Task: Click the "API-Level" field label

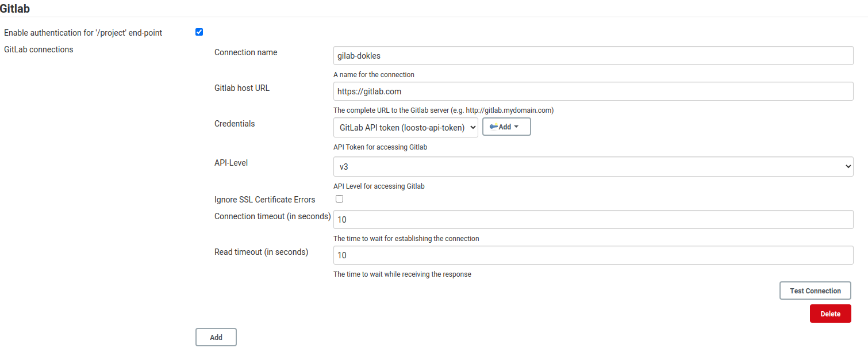Action: [x=231, y=163]
